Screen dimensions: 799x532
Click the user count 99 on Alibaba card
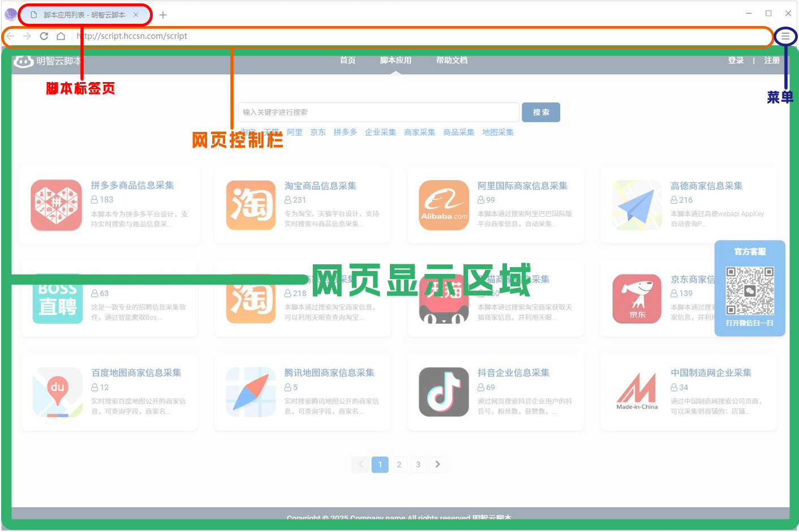[486, 200]
